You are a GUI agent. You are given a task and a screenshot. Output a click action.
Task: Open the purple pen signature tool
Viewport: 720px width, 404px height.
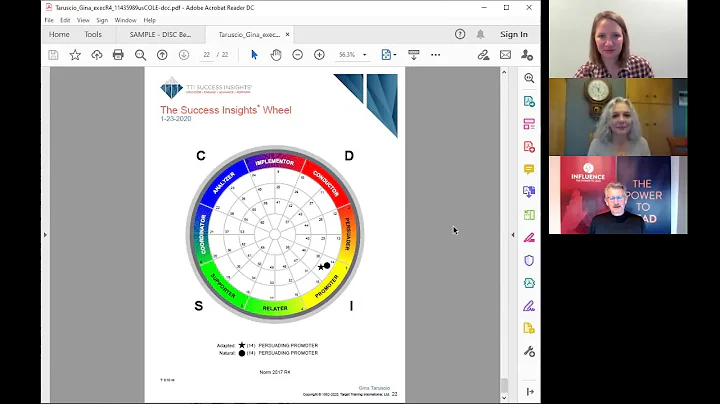(529, 306)
